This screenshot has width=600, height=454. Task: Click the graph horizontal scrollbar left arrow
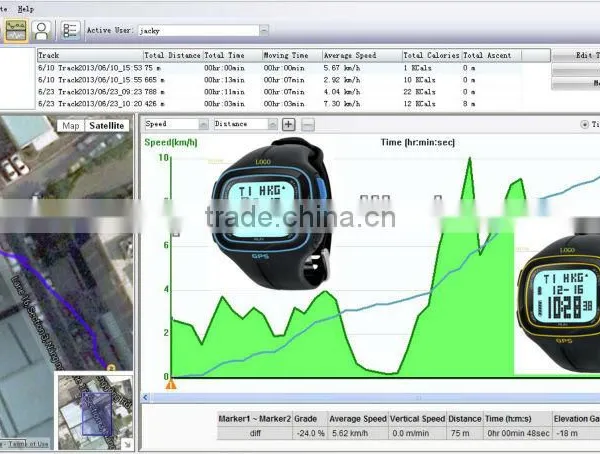point(145,398)
